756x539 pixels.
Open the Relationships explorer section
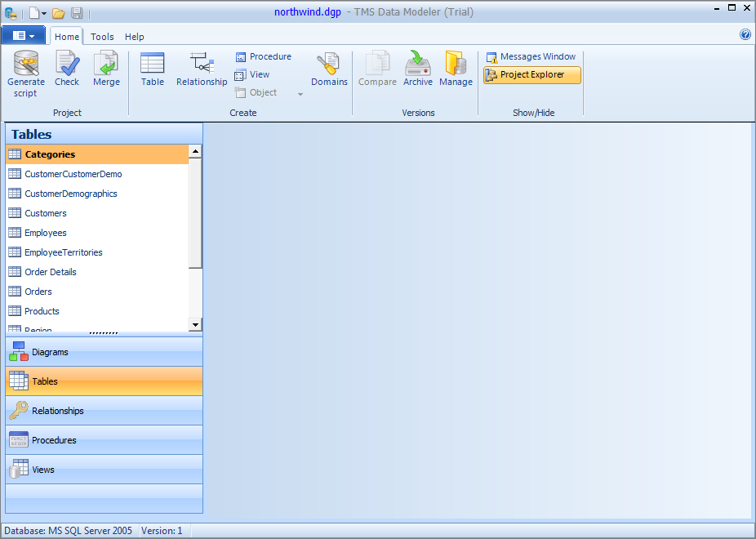[105, 411]
